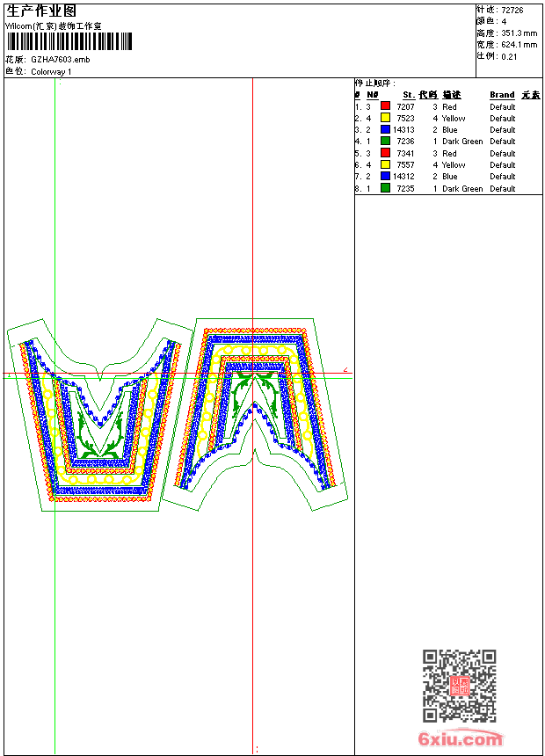Click the 停止顺序 heading
Screen dimensions: 545x756
tap(375, 84)
